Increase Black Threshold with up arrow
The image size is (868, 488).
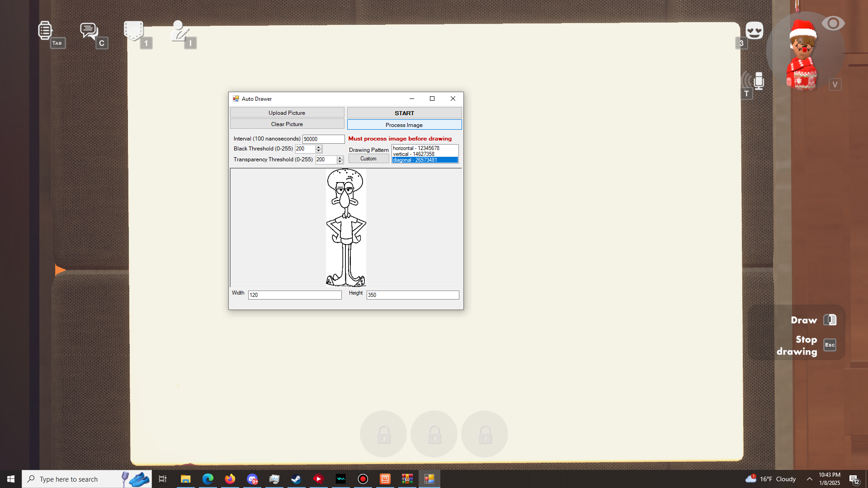pyautogui.click(x=319, y=147)
